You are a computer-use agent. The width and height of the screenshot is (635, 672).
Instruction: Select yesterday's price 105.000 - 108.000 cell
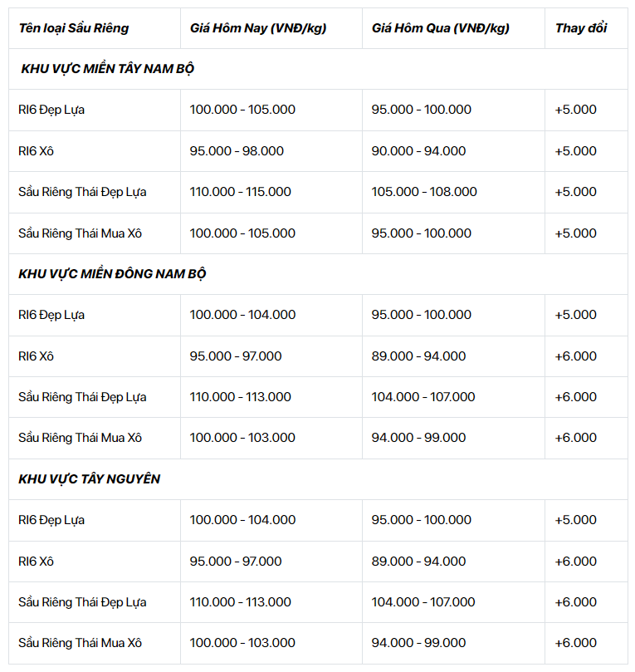(x=424, y=192)
